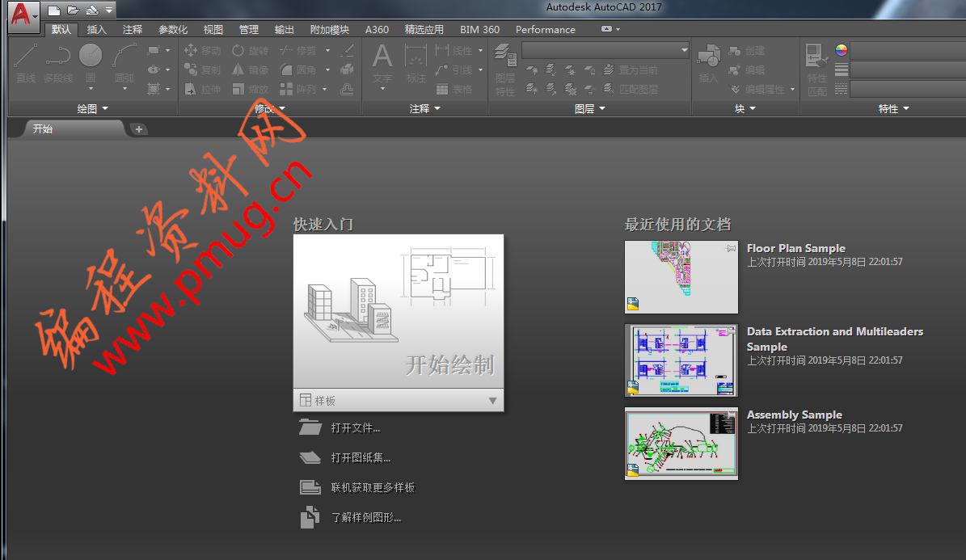Expand the quick access toolbar customize arrow

click(109, 11)
